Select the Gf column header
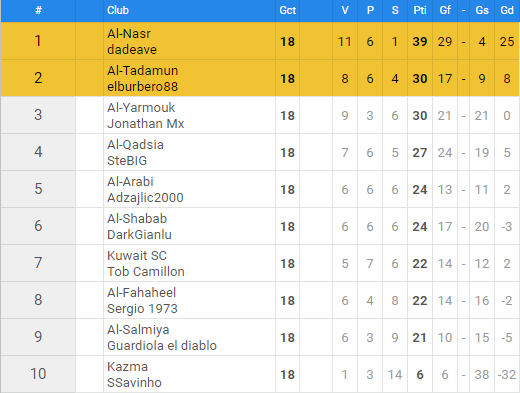The height and width of the screenshot is (393, 520). pyautogui.click(x=445, y=10)
